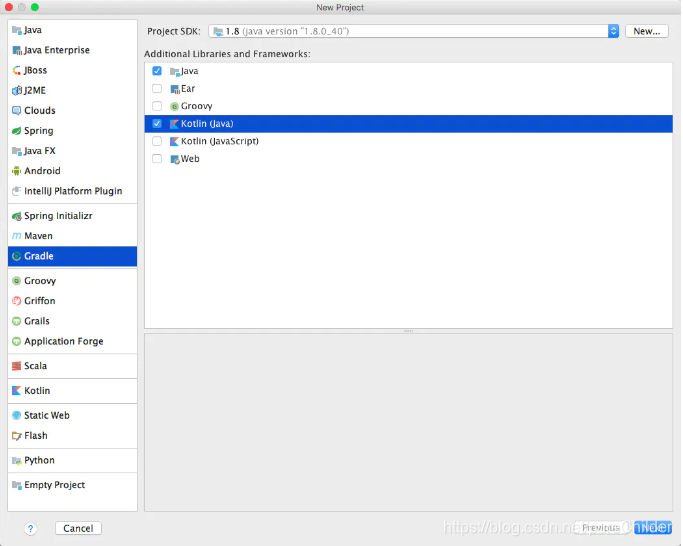The width and height of the screenshot is (683, 546).
Task: Pick the Flash icon in the sidebar
Action: click(x=17, y=435)
